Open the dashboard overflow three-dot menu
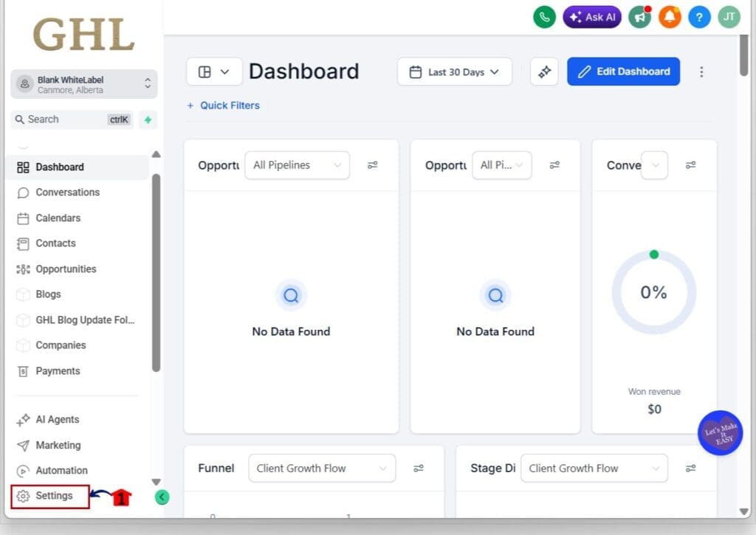This screenshot has height=535, width=756. [x=701, y=72]
